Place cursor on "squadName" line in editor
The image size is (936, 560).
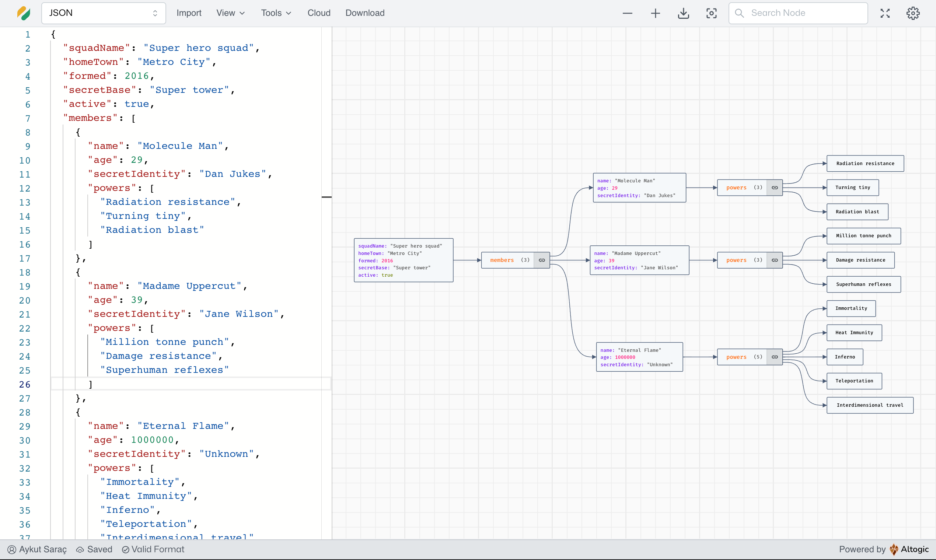(161, 48)
